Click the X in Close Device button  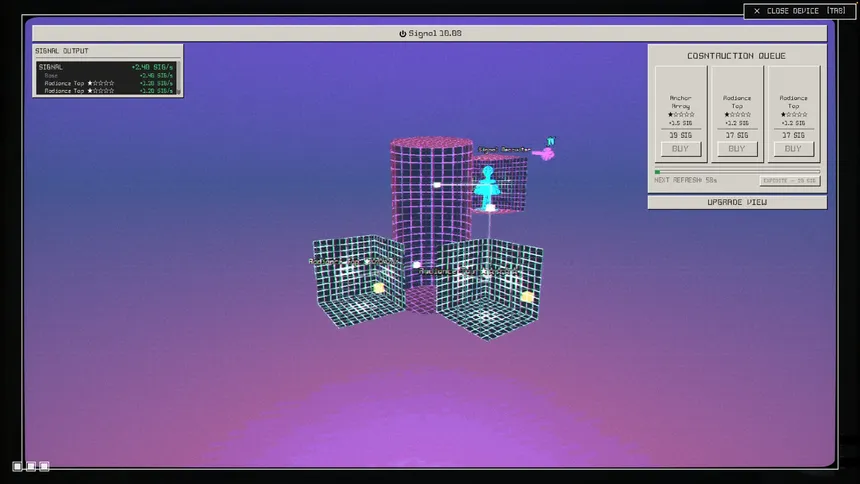point(757,11)
